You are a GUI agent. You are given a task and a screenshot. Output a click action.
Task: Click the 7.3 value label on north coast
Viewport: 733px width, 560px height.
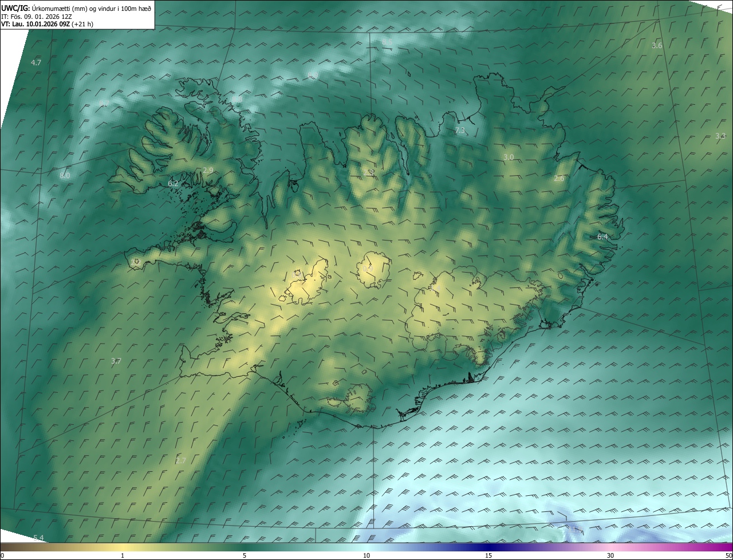[x=460, y=131]
